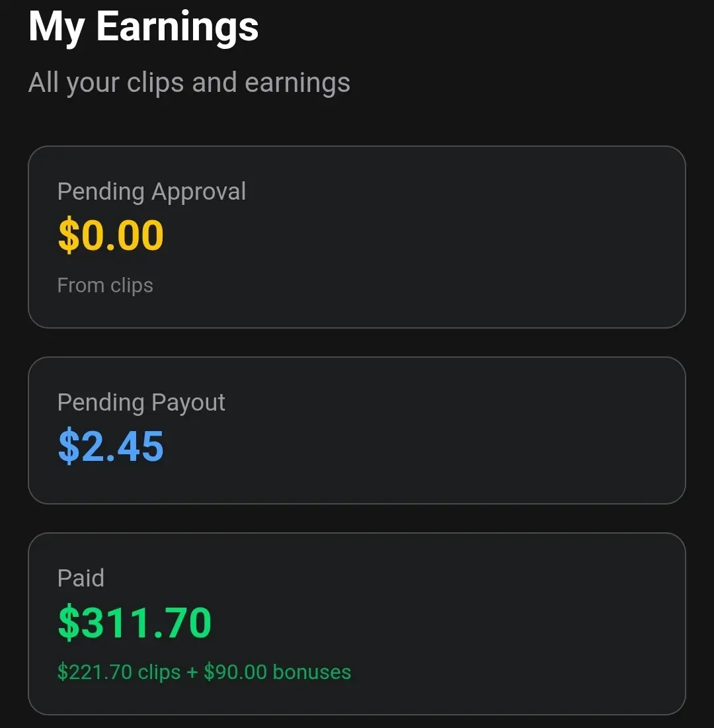The width and height of the screenshot is (714, 728).
Task: Click the "$90.00 bonuses" breakdown text
Action: pyautogui.click(x=277, y=672)
